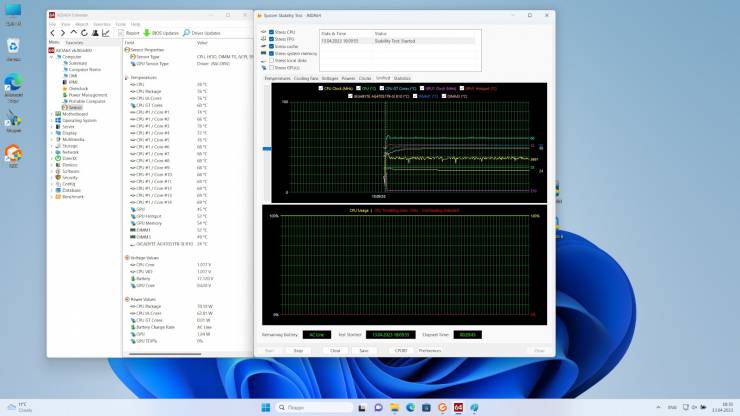Open the Help menu in AIDA64
Image resolution: width=740 pixels, height=416 pixels.
coord(135,24)
